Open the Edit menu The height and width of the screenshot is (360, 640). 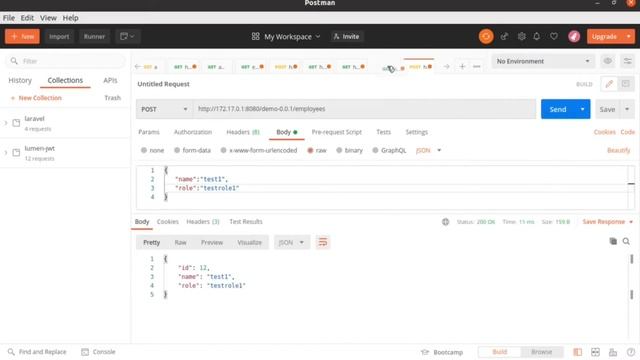pos(27,18)
